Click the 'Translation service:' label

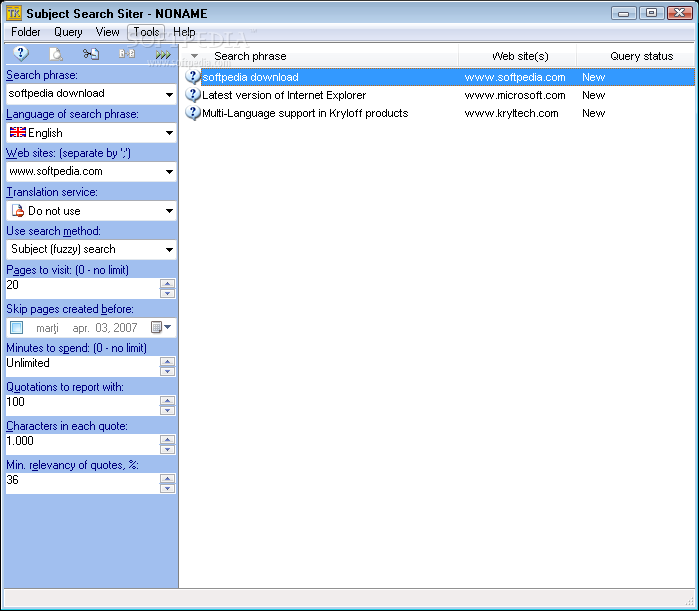click(x=52, y=192)
